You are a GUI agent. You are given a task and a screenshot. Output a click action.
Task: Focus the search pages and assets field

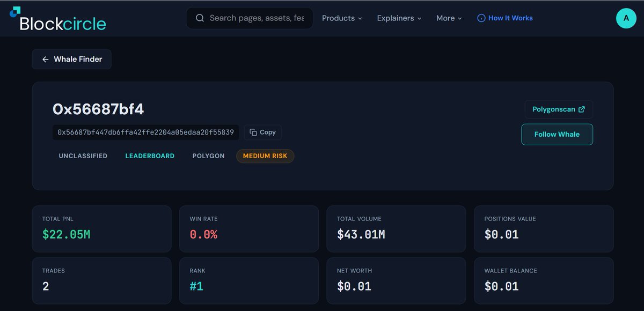coord(250,18)
